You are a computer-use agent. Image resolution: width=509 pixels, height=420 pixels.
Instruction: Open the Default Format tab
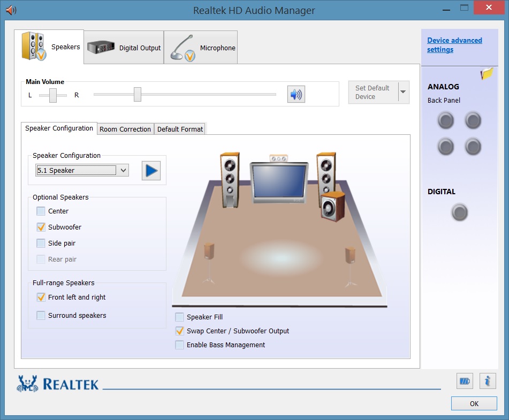(180, 129)
